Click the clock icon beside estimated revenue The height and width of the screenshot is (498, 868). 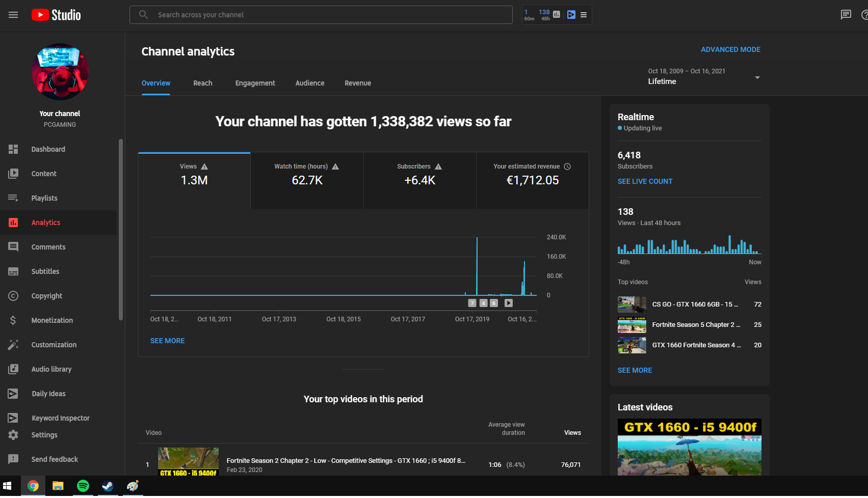pyautogui.click(x=567, y=167)
